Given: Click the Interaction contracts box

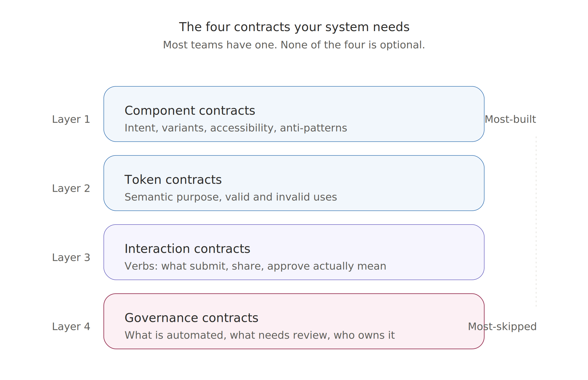Looking at the screenshot, I should [x=294, y=252].
